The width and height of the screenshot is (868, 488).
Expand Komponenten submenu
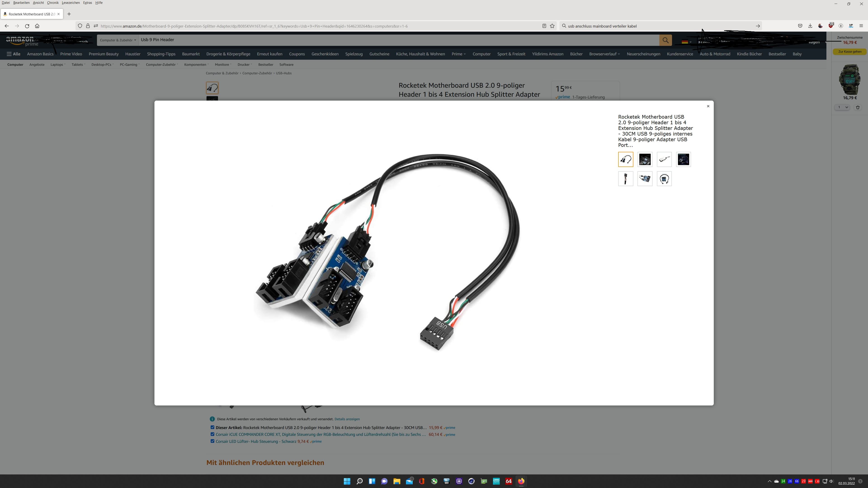click(x=196, y=64)
